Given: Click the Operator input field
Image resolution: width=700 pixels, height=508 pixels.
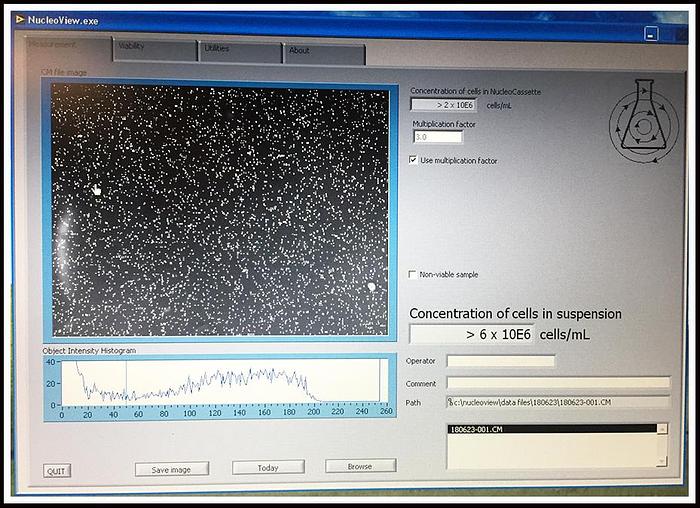Looking at the screenshot, I should (x=500, y=361).
